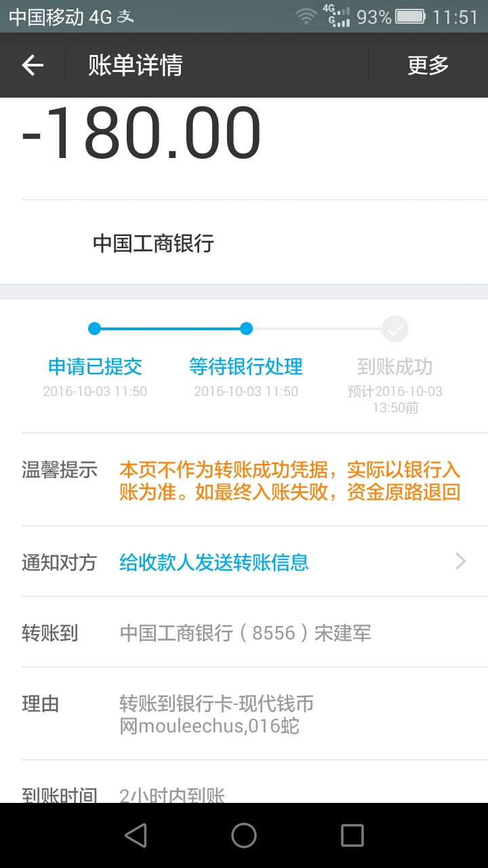Tap the 账单详情 page title

(136, 65)
